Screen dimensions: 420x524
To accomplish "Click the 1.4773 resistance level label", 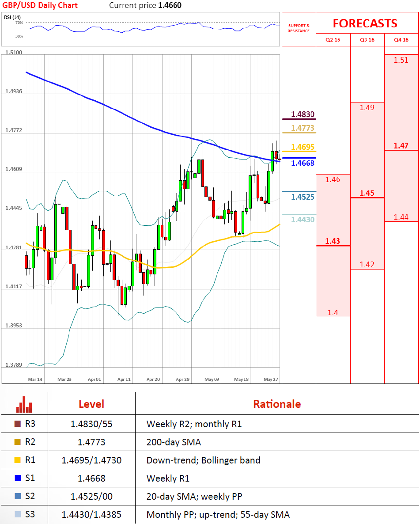I will [303, 128].
